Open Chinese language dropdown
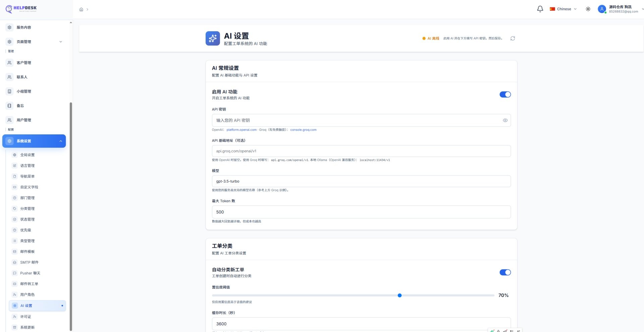 click(x=563, y=9)
